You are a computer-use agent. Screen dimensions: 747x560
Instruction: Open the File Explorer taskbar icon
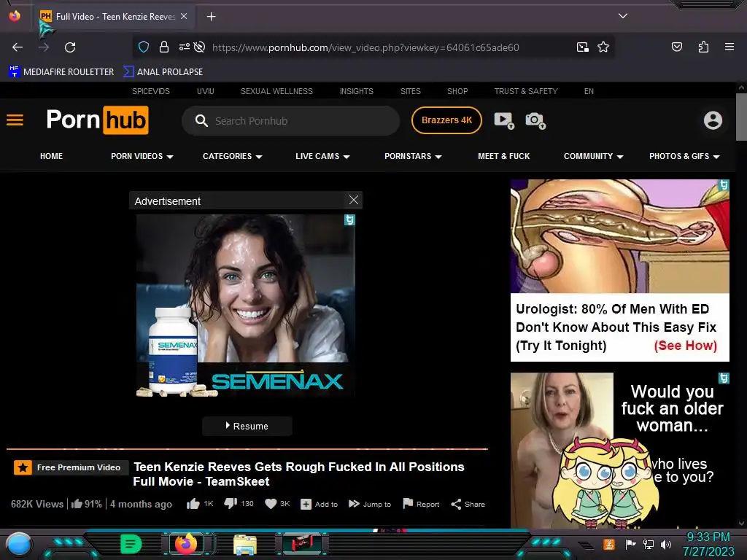click(245, 544)
